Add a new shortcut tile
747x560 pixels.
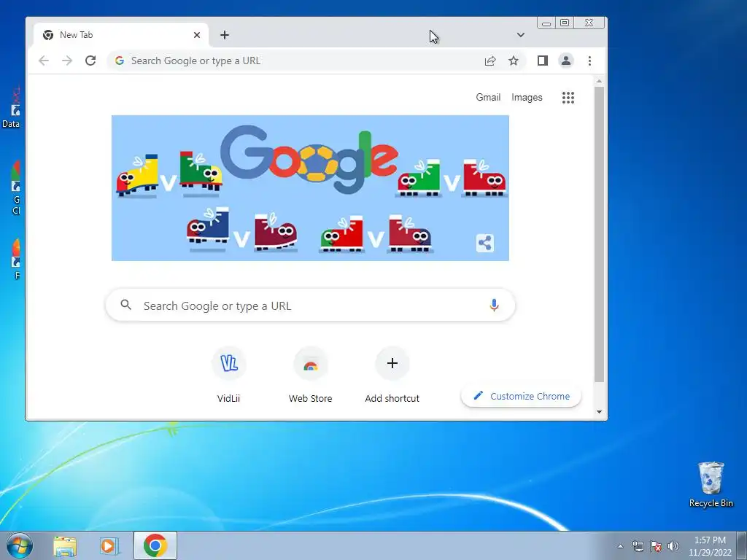click(392, 375)
